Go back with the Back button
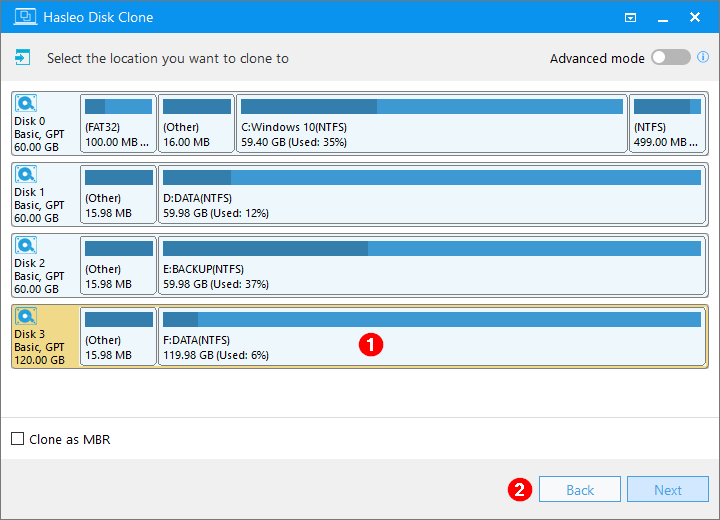720x520 pixels. [579, 489]
